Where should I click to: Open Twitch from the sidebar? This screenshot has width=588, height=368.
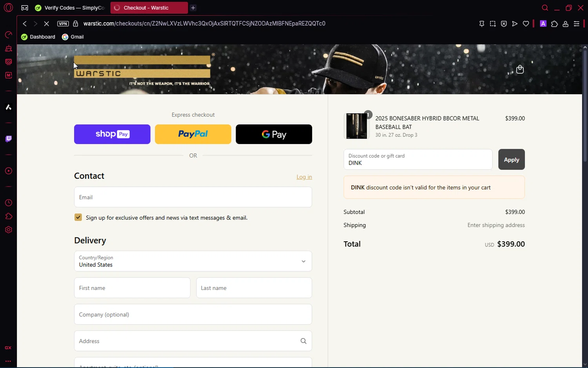click(8, 139)
